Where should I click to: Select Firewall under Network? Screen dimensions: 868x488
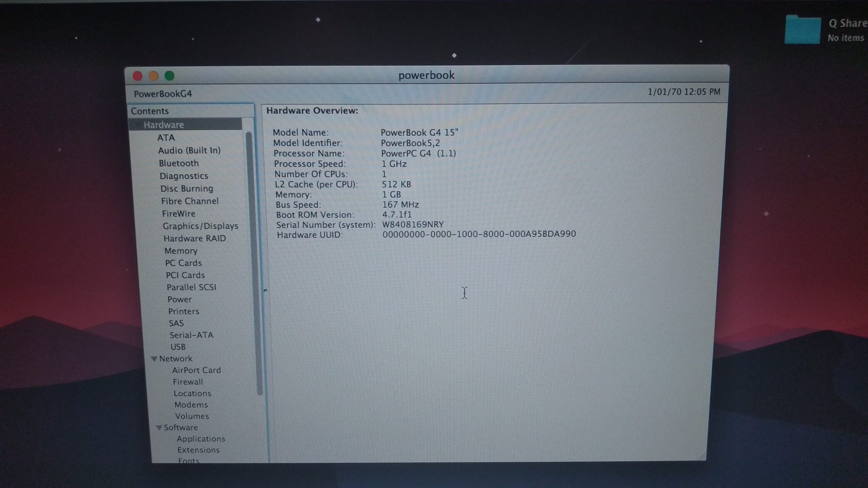point(187,382)
